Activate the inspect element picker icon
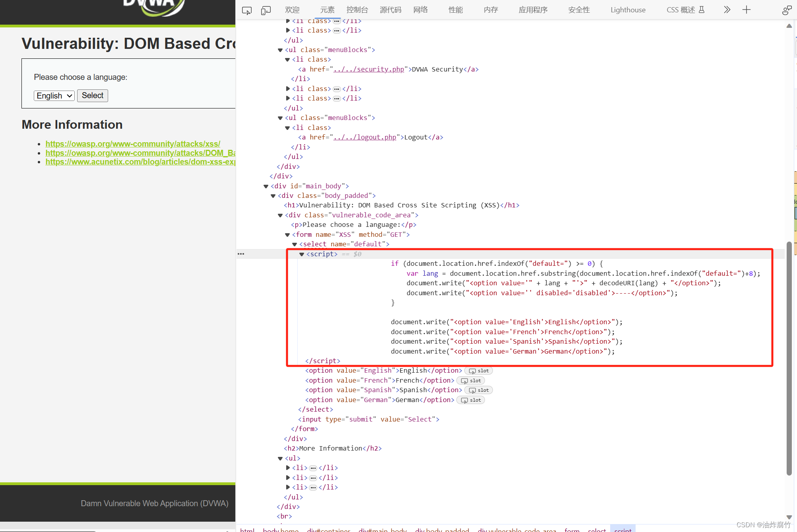Image resolution: width=797 pixels, height=532 pixels. pyautogui.click(x=247, y=10)
